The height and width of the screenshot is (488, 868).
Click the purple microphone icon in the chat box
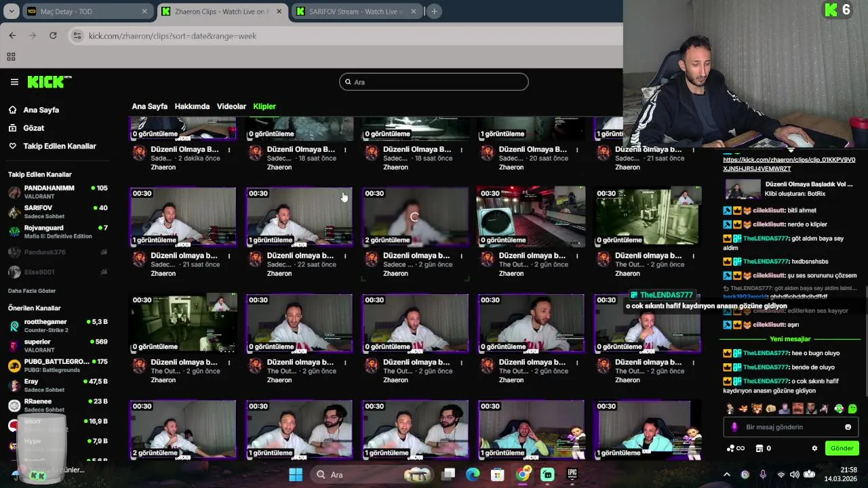pyautogui.click(x=734, y=427)
